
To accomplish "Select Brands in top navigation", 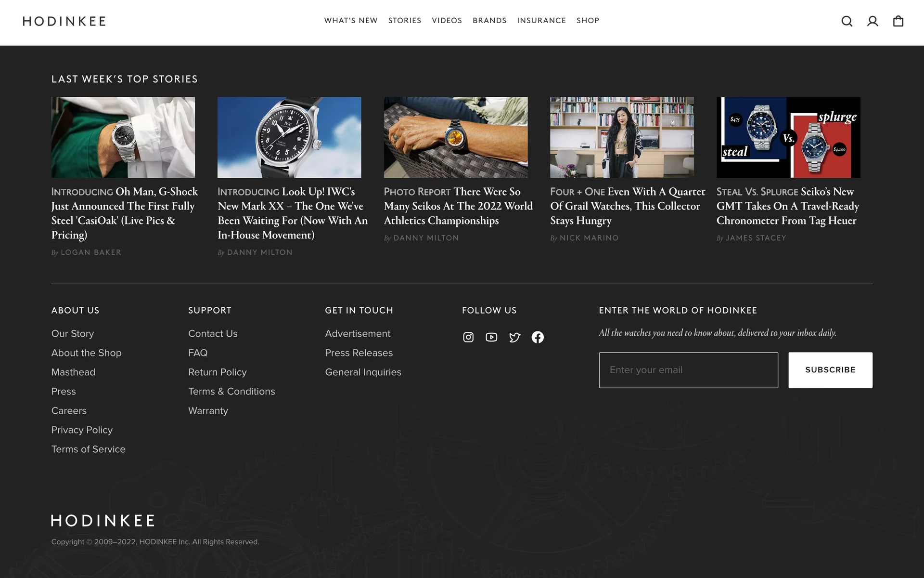I will 489,21.
